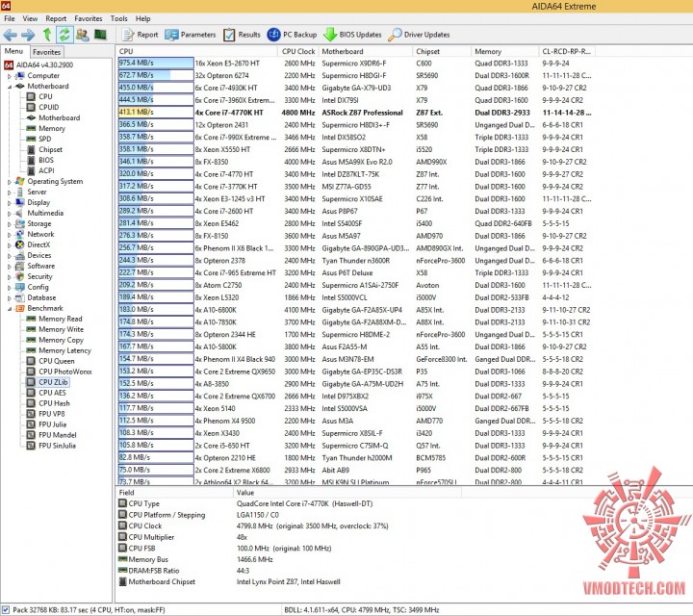693x616 pixels.
Task: Switch to the Menu tab
Action: pos(13,51)
